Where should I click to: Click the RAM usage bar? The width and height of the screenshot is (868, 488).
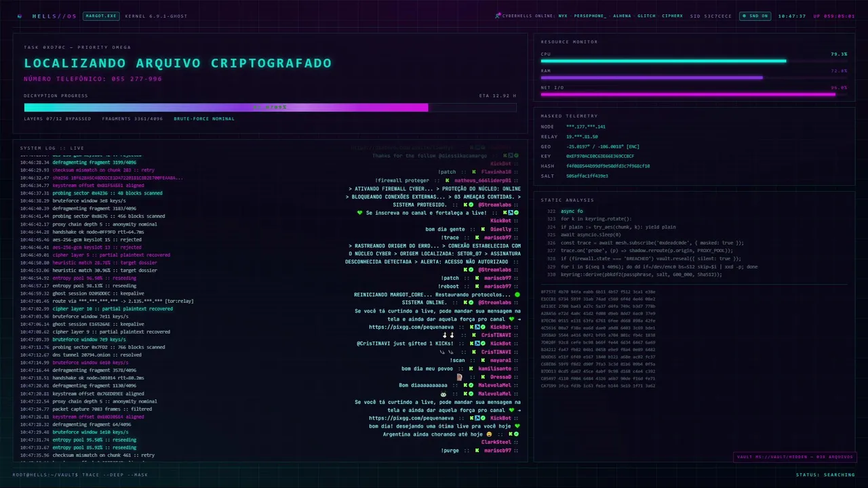694,77
